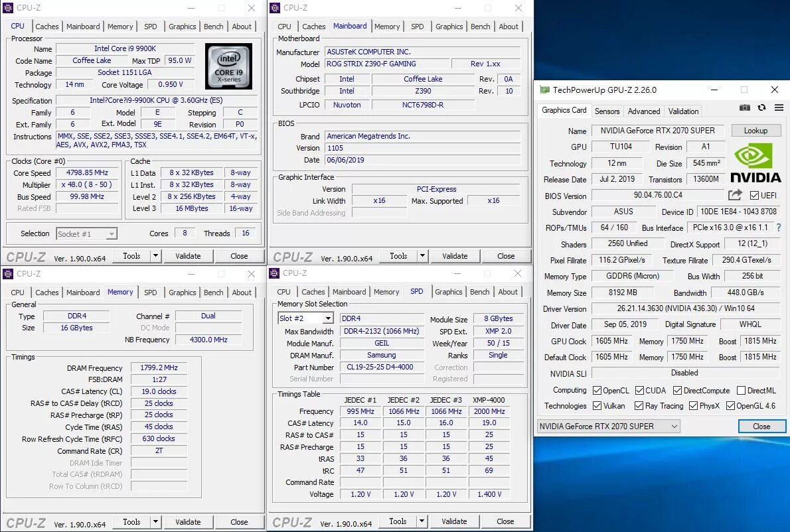Image resolution: width=790 pixels, height=532 pixels.
Task: Click BIOS share/export arrow icon
Action: (x=735, y=195)
